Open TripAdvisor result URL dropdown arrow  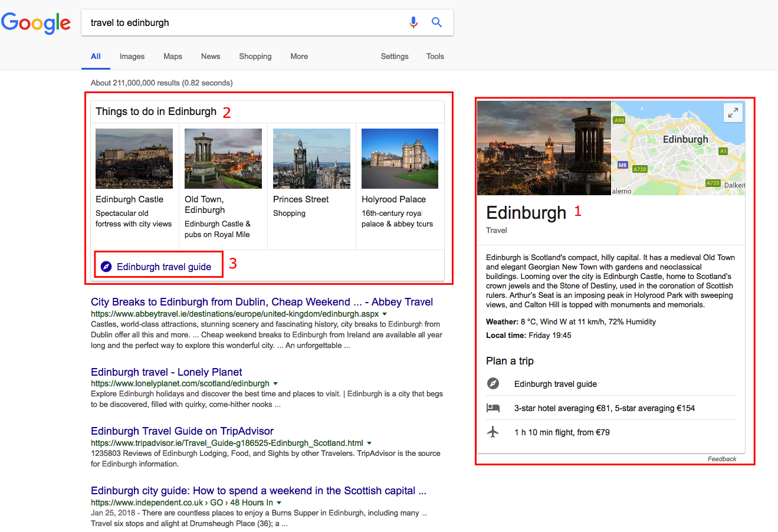coord(369,443)
